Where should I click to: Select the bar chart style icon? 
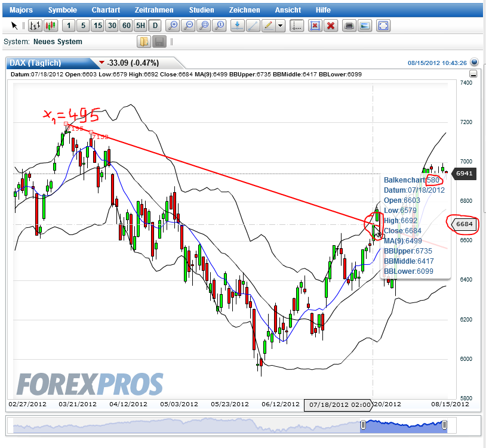pyautogui.click(x=36, y=26)
